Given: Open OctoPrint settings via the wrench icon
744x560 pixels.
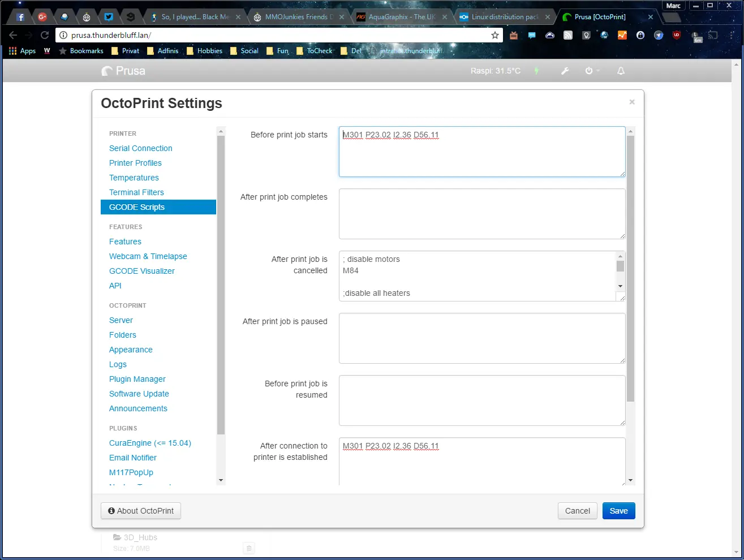Looking at the screenshot, I should pos(565,71).
